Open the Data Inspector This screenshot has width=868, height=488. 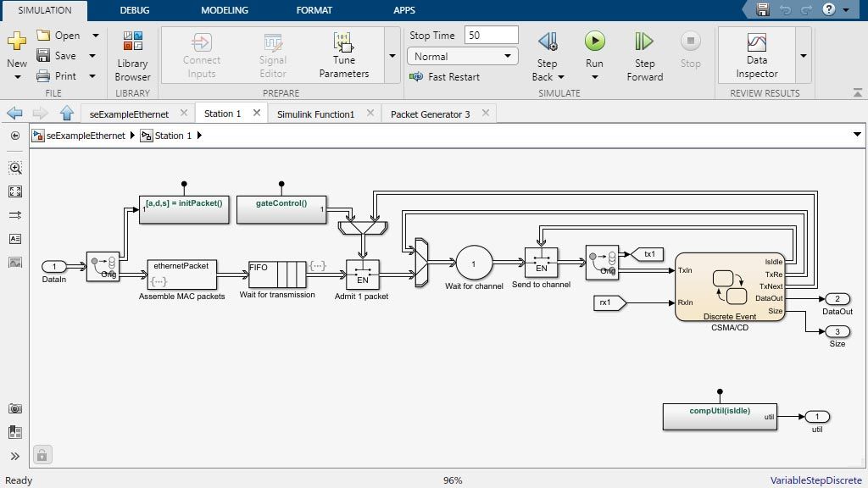[x=756, y=56]
